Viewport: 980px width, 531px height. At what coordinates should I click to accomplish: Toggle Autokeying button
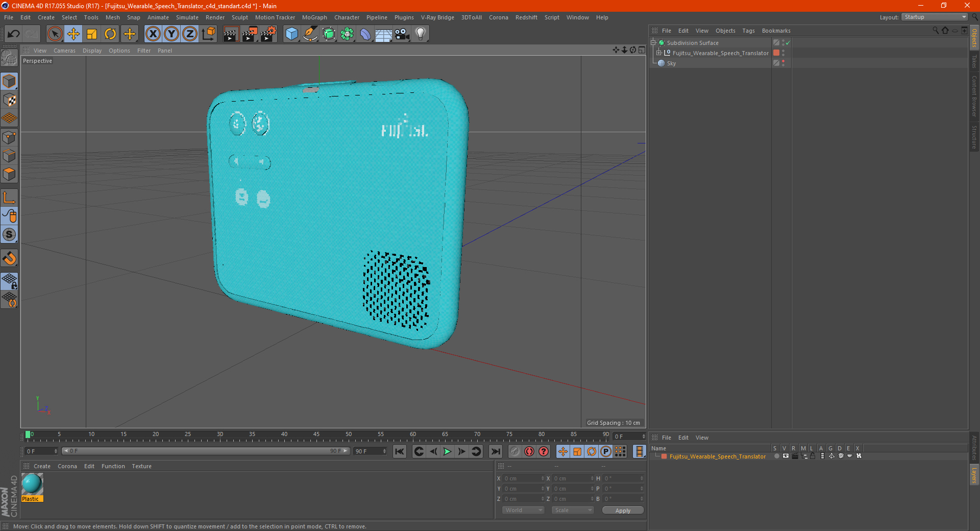pos(529,451)
